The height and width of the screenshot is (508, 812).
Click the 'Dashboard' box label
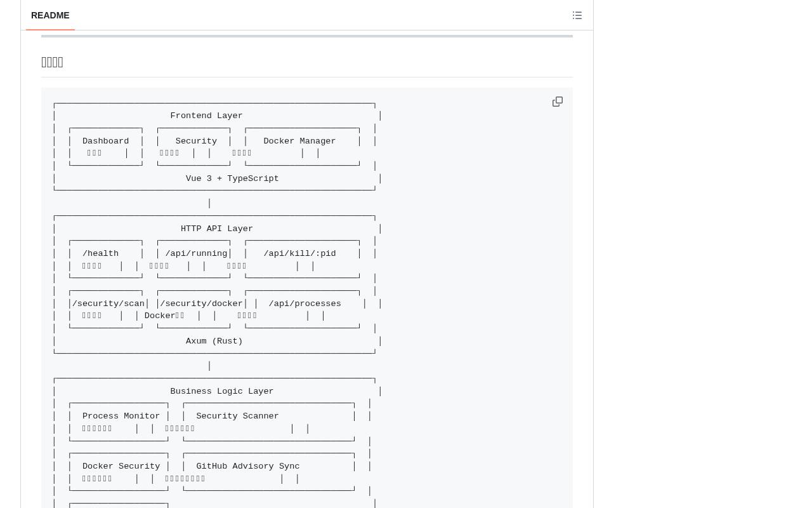click(106, 141)
